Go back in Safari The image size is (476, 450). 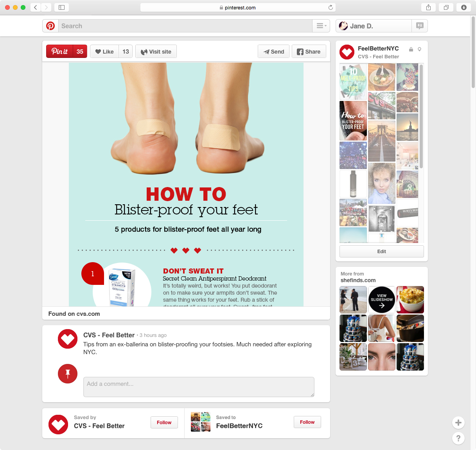point(36,7)
